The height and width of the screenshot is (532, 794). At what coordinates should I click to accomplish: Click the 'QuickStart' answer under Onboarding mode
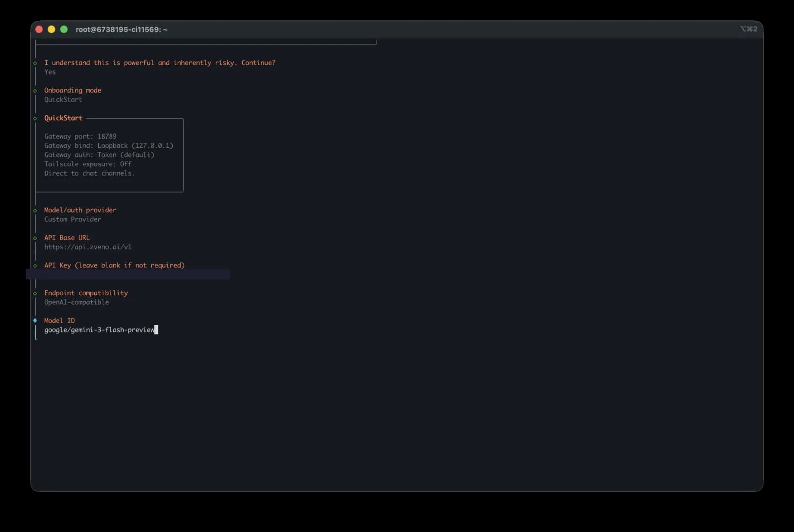(x=63, y=100)
